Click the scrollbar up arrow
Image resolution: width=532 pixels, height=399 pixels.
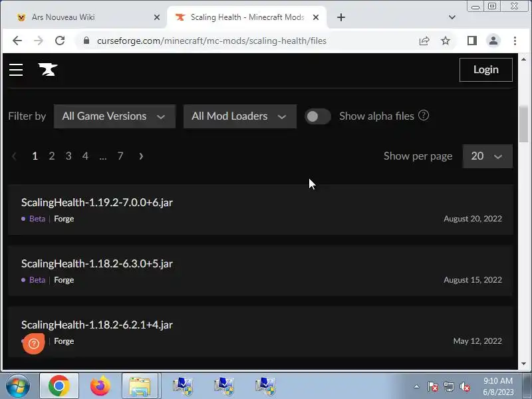pyautogui.click(x=523, y=59)
